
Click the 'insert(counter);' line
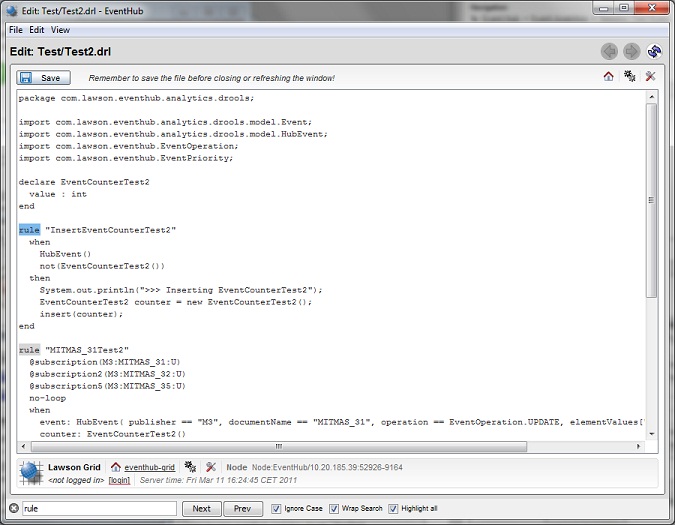pos(81,314)
